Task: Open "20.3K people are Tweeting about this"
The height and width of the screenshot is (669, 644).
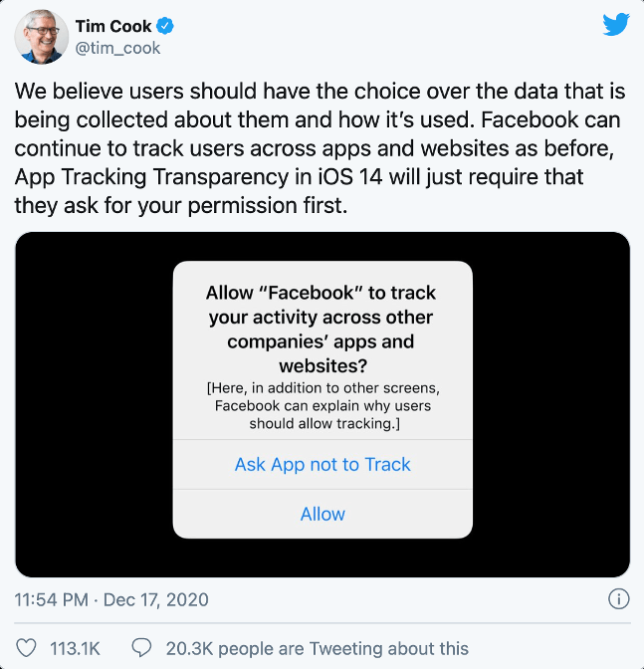Action: point(315,648)
